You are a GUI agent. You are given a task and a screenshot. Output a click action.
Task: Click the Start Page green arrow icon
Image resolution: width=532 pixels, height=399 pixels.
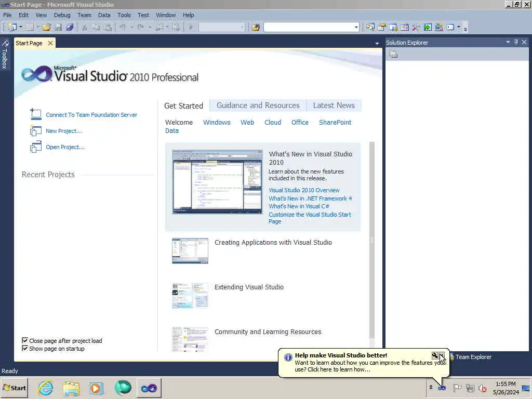point(428,27)
